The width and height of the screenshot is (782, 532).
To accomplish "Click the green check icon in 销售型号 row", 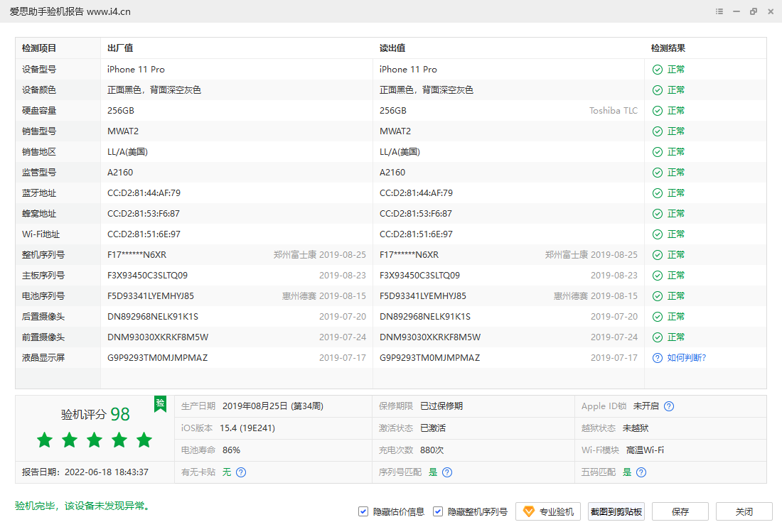I will pyautogui.click(x=658, y=131).
